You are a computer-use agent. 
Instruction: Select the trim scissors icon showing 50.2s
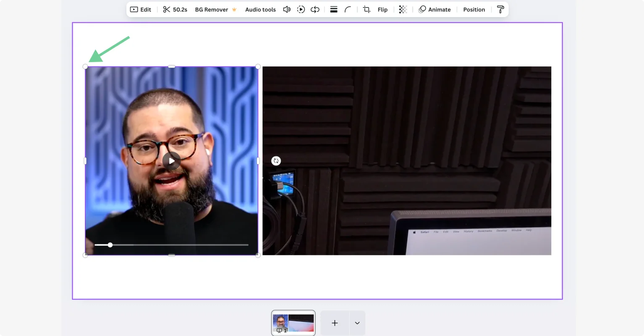click(175, 9)
